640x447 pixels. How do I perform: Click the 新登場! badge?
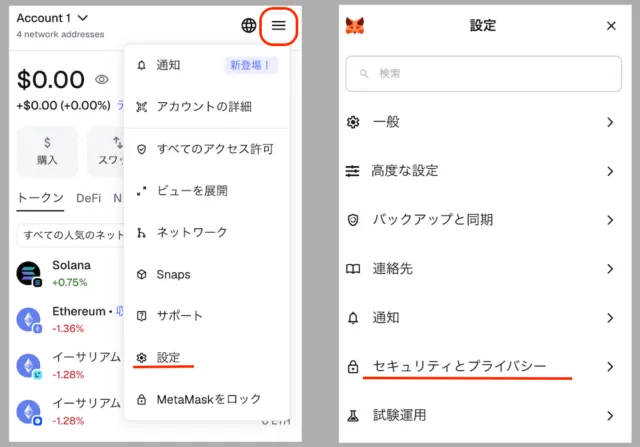pyautogui.click(x=251, y=65)
